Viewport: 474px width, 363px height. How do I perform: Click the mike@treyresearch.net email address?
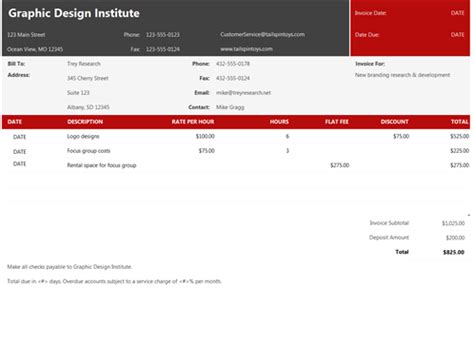pos(243,93)
